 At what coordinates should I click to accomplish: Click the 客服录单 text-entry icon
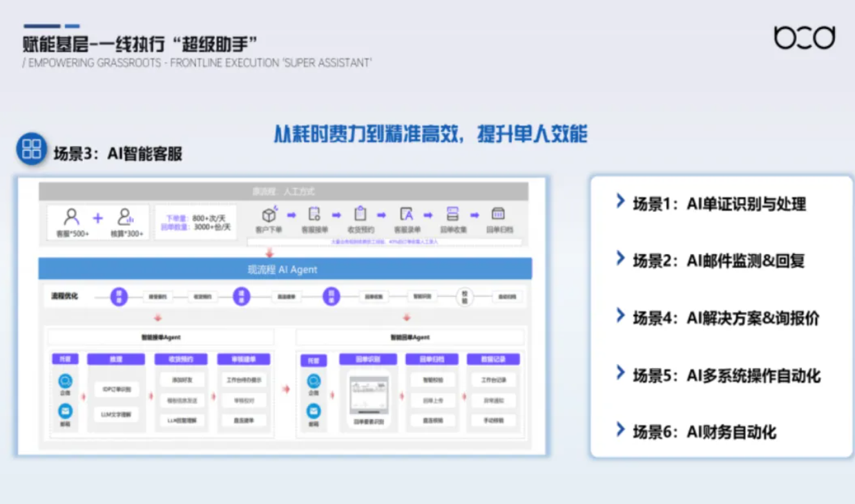tap(406, 214)
